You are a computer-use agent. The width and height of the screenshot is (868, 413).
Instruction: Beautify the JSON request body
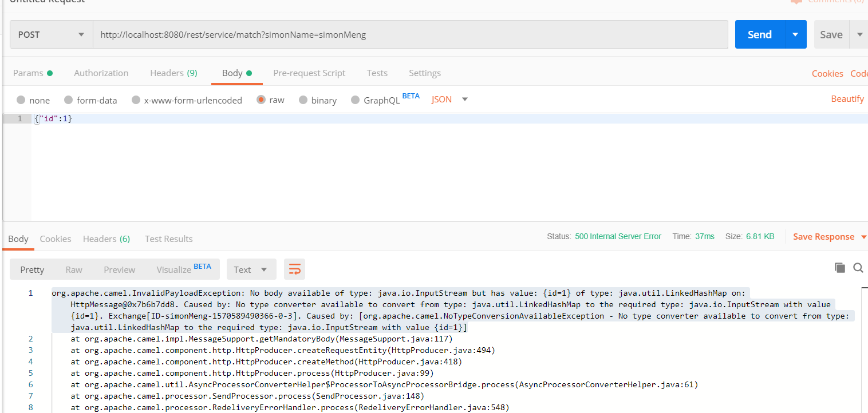tap(847, 98)
